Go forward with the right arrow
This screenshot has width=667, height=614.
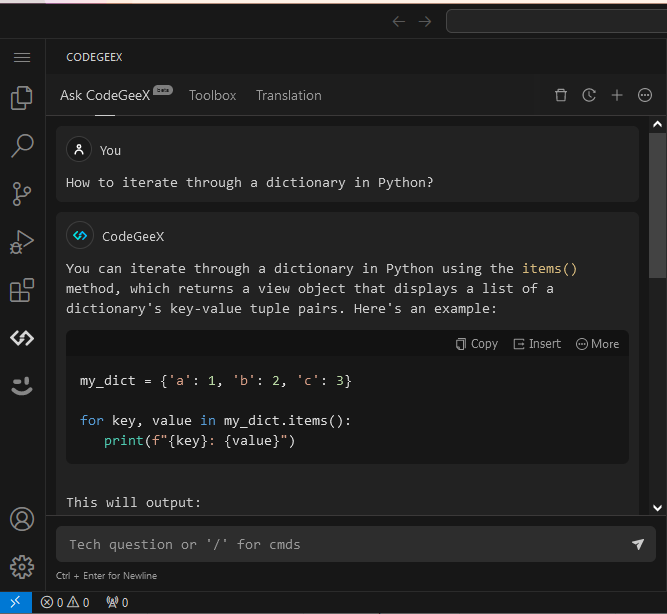pos(425,21)
